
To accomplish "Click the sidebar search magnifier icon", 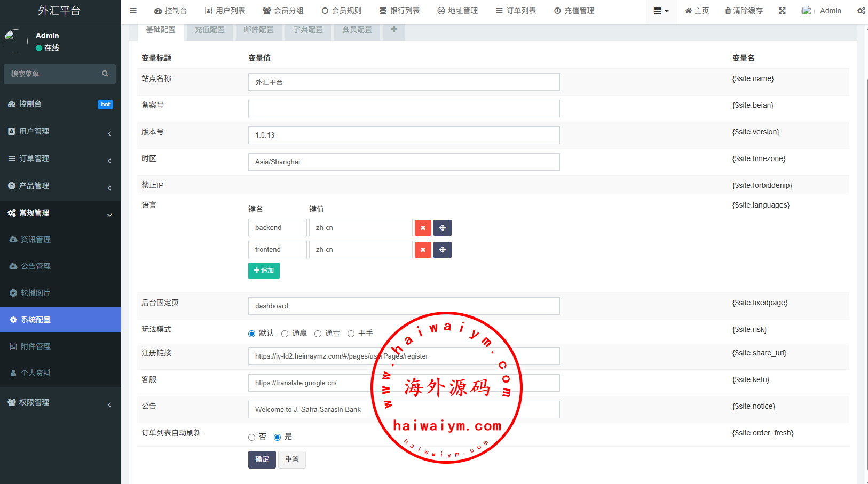I will 105,74.
